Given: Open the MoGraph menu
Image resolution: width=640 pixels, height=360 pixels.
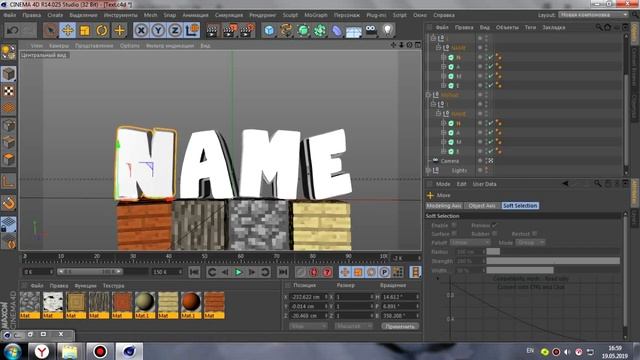Looking at the screenshot, I should coord(316,15).
